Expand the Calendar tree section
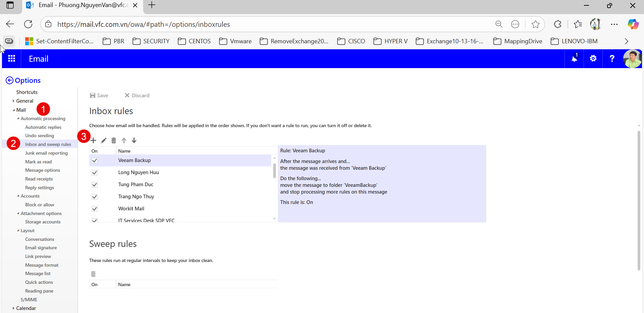The height and width of the screenshot is (313, 644). tap(13, 308)
